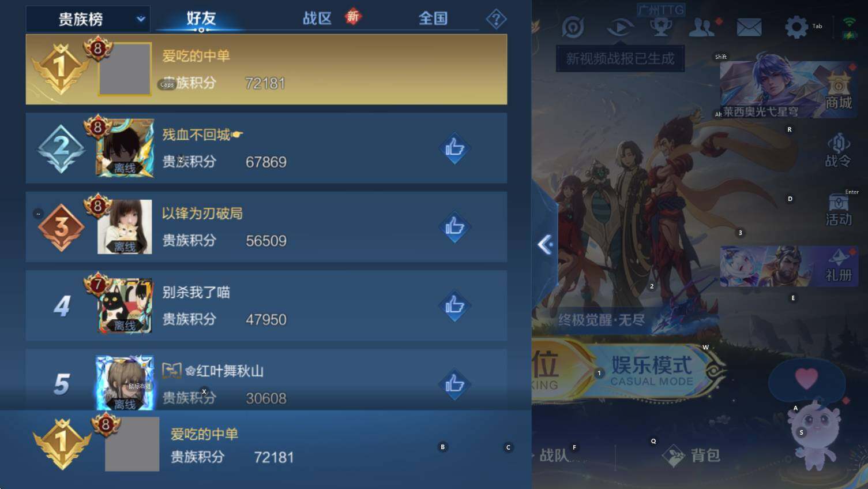Switch to the 全国 tab
Viewport: 868px width, 489px height.
point(433,18)
